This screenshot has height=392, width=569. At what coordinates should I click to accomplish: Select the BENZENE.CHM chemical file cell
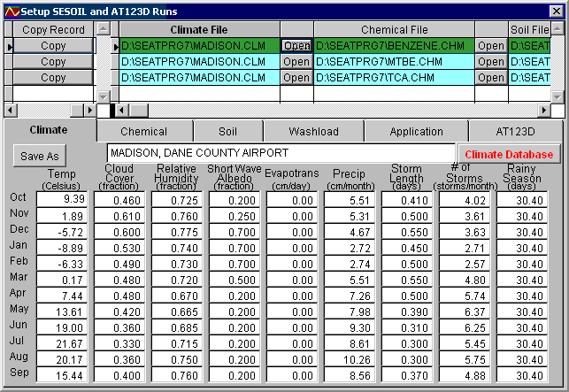click(x=394, y=46)
